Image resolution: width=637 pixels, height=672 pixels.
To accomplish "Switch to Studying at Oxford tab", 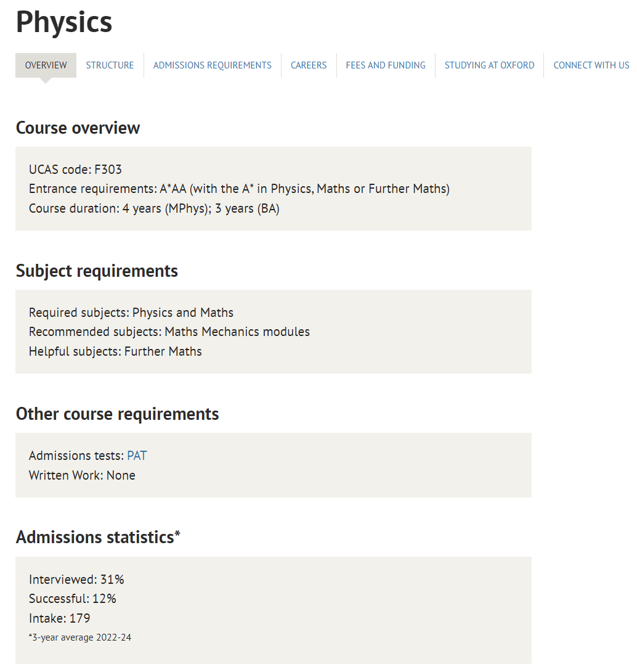I will tap(489, 65).
